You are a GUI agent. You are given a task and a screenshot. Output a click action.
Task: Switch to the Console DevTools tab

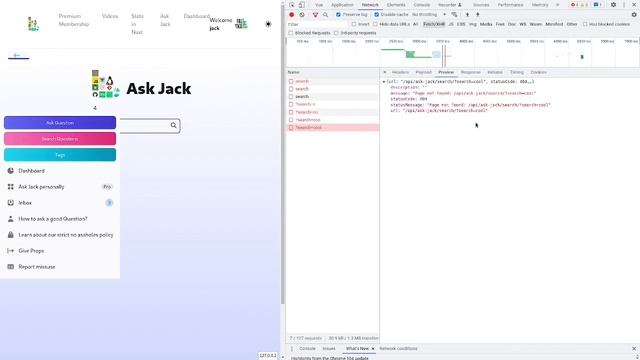click(422, 5)
